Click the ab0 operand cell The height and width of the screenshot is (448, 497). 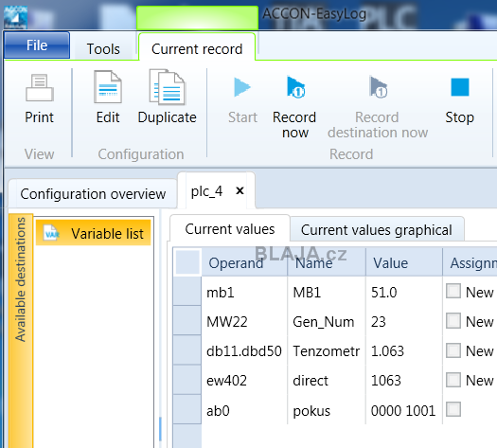[244, 410]
